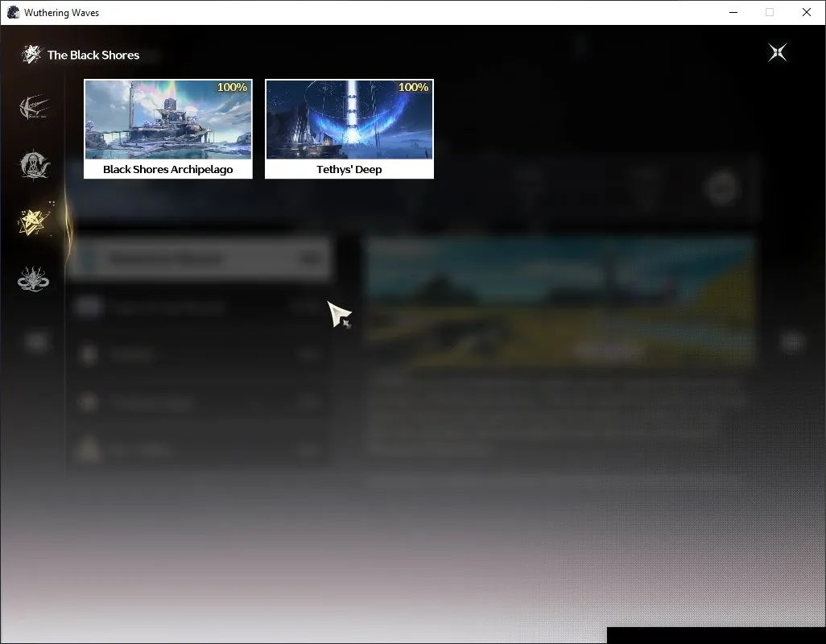Select the golden Black Shores emblem in sidebar
This screenshot has width=826, height=644.
35,221
